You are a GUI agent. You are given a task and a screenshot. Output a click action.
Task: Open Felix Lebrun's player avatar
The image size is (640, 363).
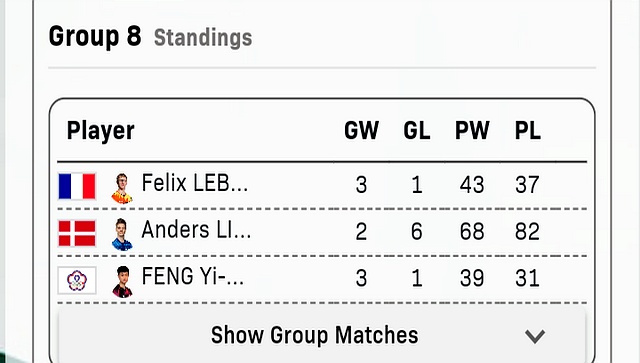pos(122,188)
